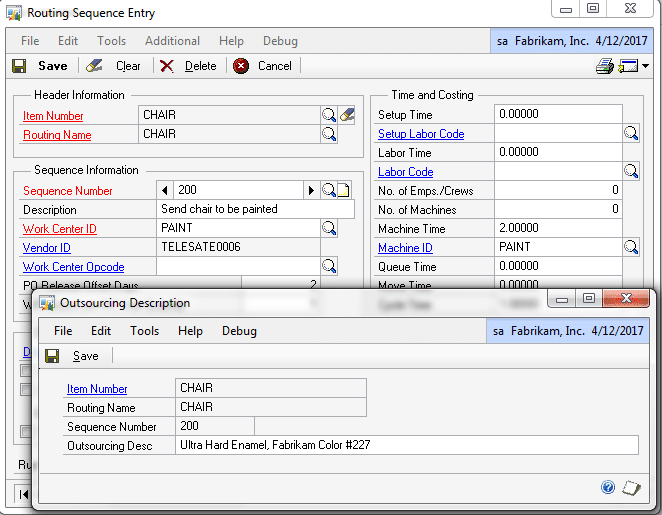Open Debug menu in Routing Sequence Entry

pyautogui.click(x=280, y=41)
